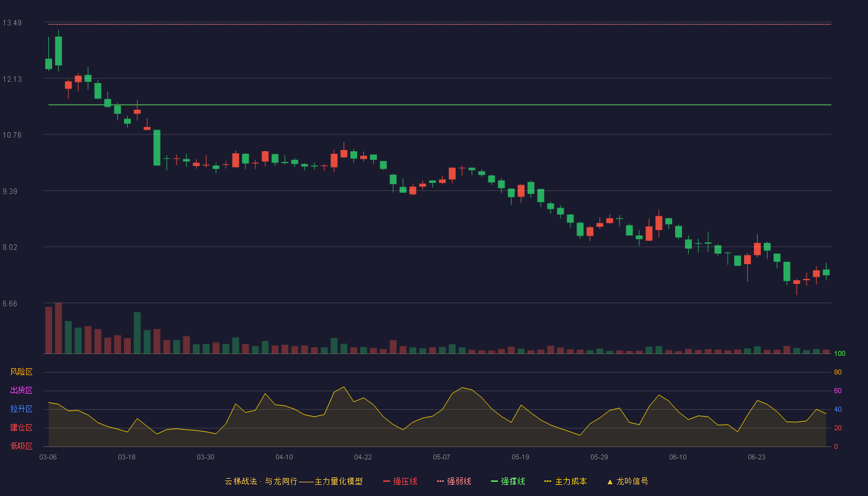This screenshot has width=868, height=496.
Task: Click the 04-22 date label
Action: [x=363, y=457]
